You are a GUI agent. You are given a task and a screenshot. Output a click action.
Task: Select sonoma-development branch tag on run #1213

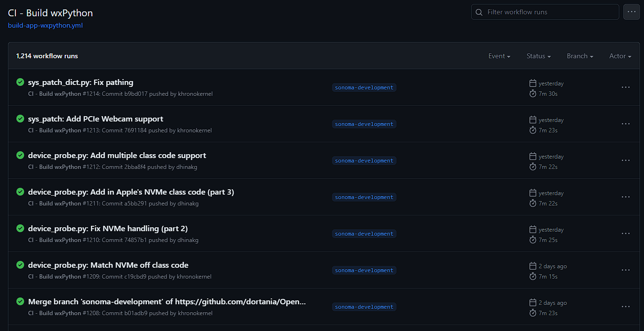364,124
